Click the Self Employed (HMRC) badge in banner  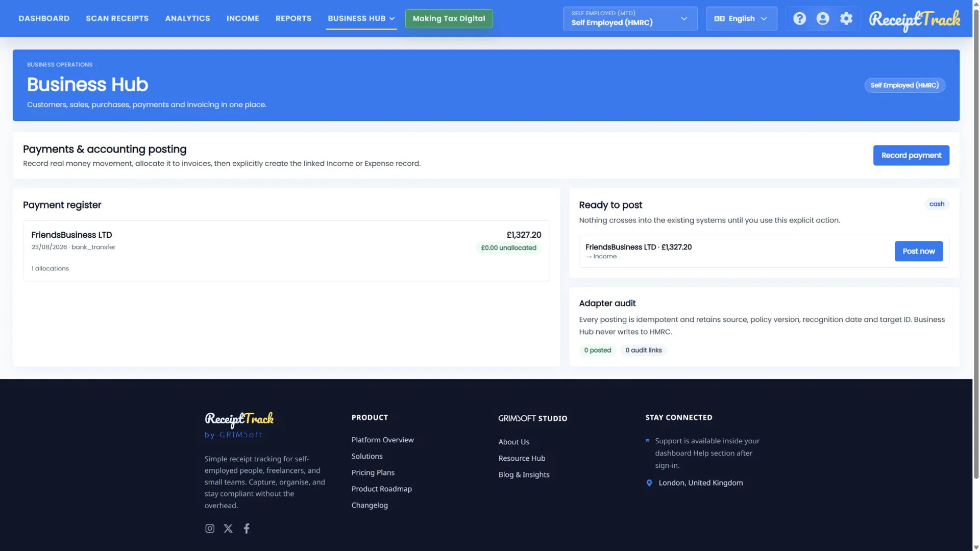point(904,85)
